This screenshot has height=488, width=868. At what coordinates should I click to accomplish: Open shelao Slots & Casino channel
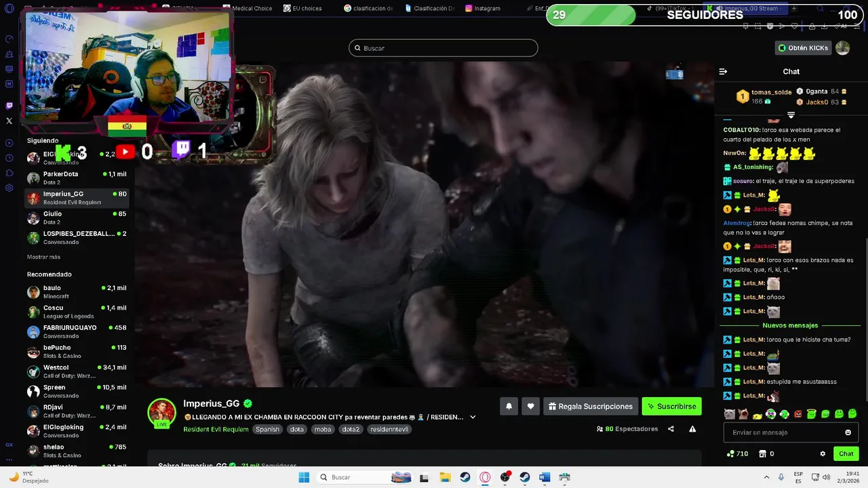[77, 451]
